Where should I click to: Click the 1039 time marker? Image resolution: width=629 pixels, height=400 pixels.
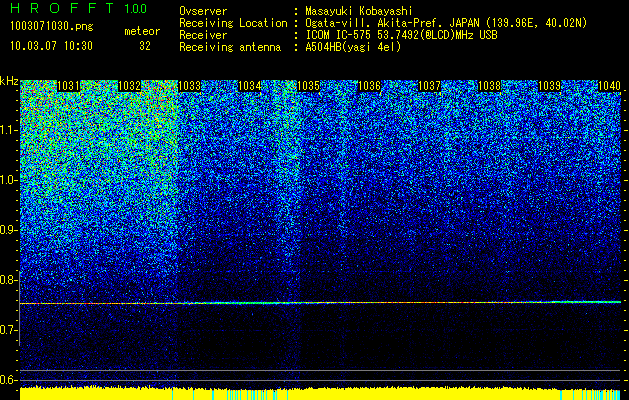pyautogui.click(x=549, y=86)
